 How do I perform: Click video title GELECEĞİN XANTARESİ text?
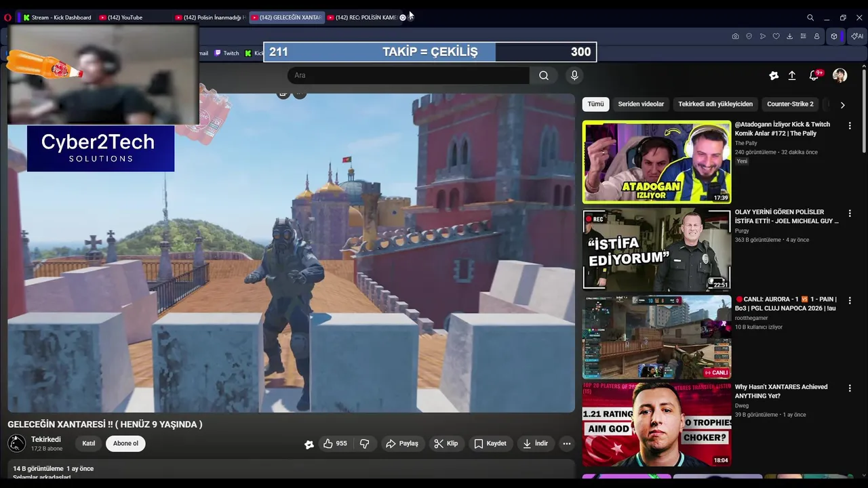[x=105, y=424]
